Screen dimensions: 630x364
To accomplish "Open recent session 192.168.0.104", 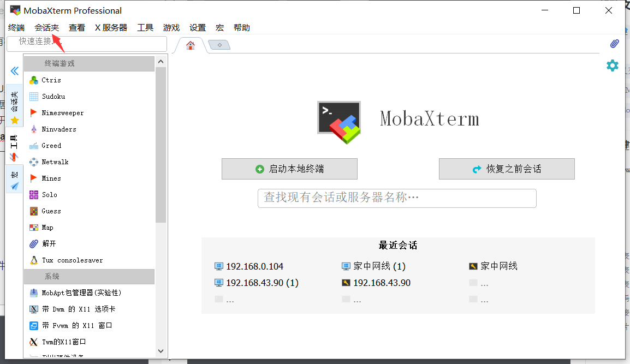I will click(x=249, y=266).
